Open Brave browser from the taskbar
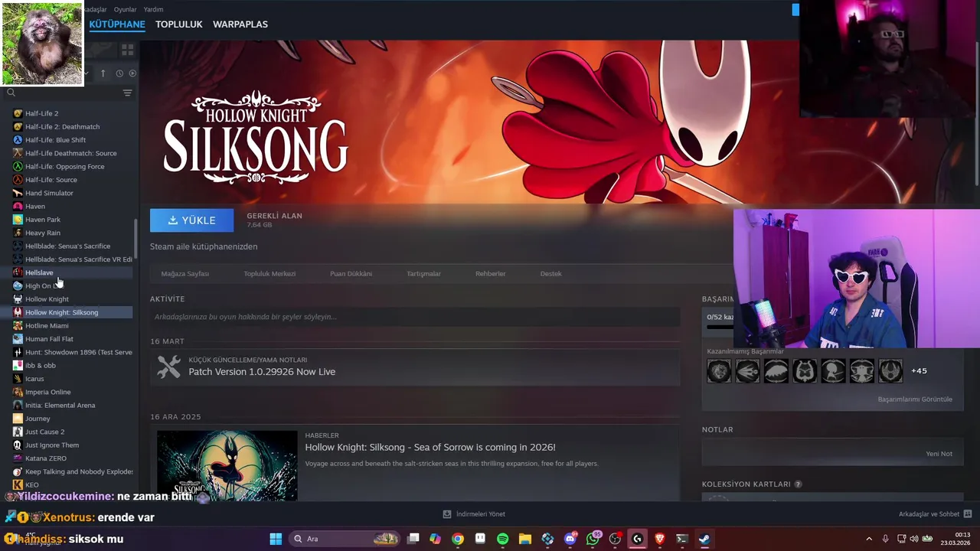This screenshot has height=551, width=980. click(659, 539)
